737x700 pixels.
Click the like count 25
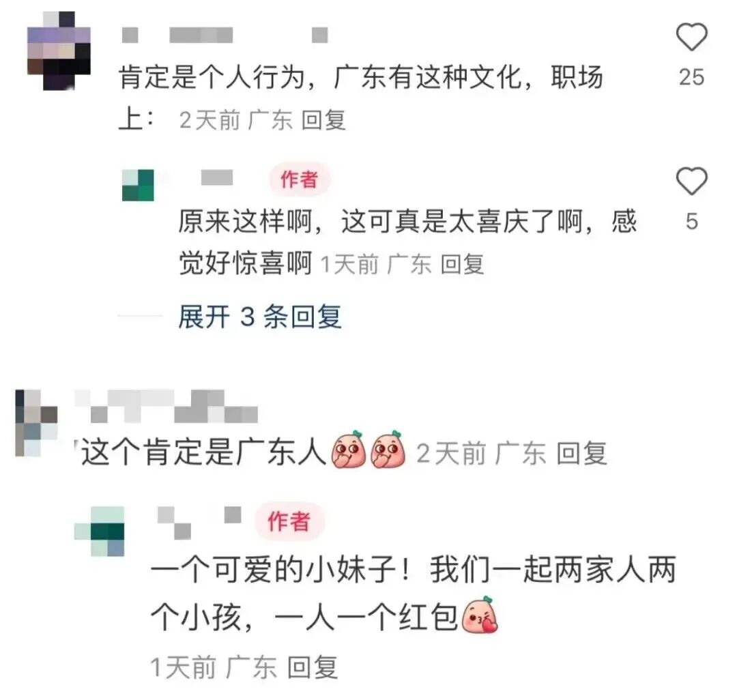[x=691, y=77]
